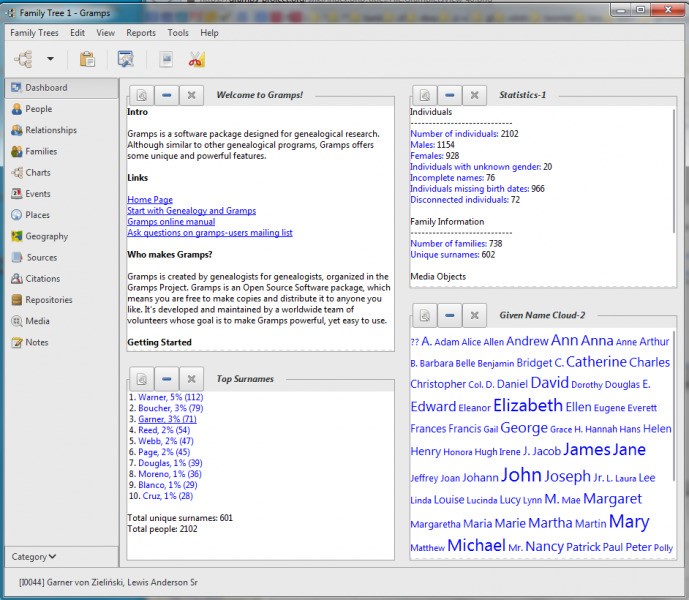Viewport: 689px width, 600px height.
Task: Collapse the Statistics-1 gramplet
Action: (449, 95)
